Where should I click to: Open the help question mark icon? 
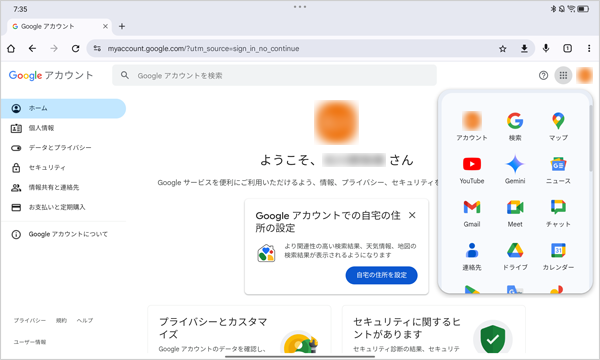coord(543,75)
